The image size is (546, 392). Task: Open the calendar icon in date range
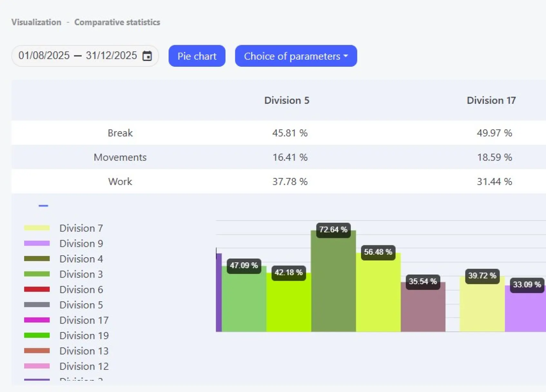tap(147, 56)
